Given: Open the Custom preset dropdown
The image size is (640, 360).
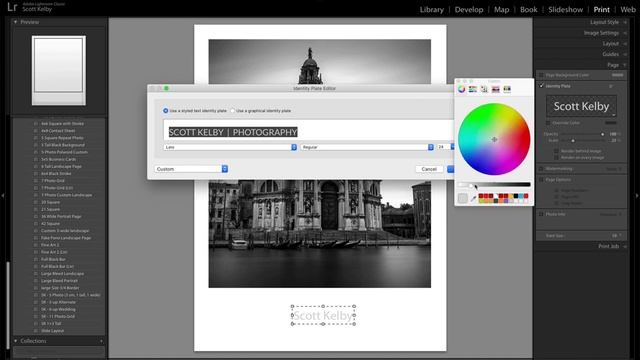Looking at the screenshot, I should [x=191, y=169].
